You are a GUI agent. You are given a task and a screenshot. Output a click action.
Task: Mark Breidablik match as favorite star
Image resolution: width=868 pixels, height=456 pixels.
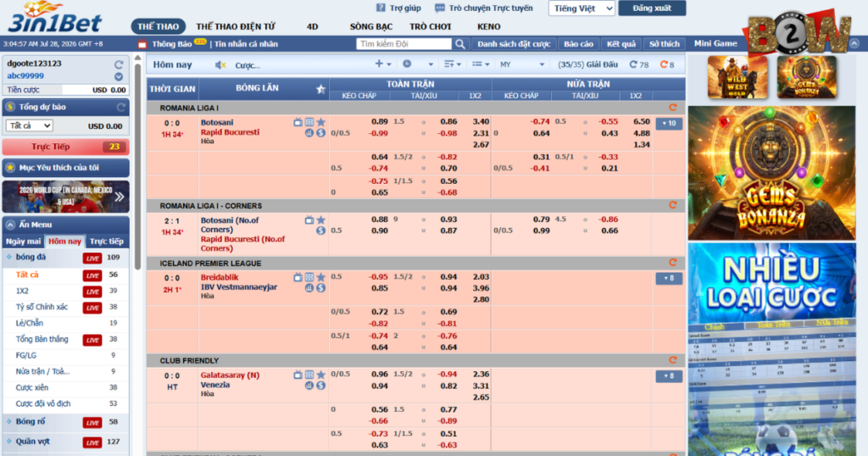point(320,277)
